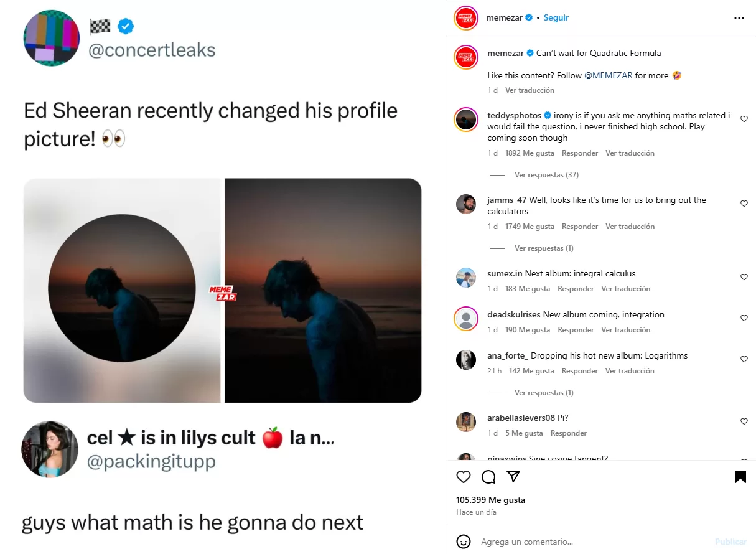
Task: Save the post with the bookmark icon
Action: click(740, 476)
